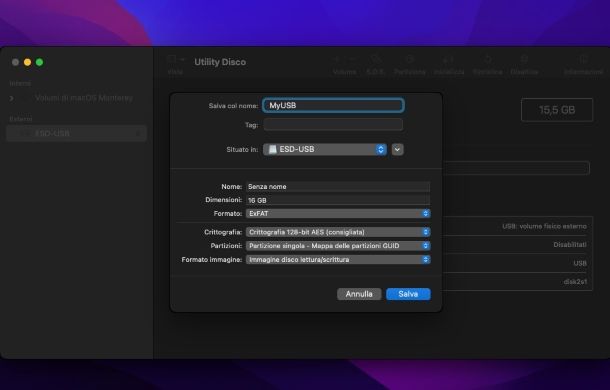The image size is (610, 390).
Task: Cancel the dialog with Annulla
Action: (359, 294)
